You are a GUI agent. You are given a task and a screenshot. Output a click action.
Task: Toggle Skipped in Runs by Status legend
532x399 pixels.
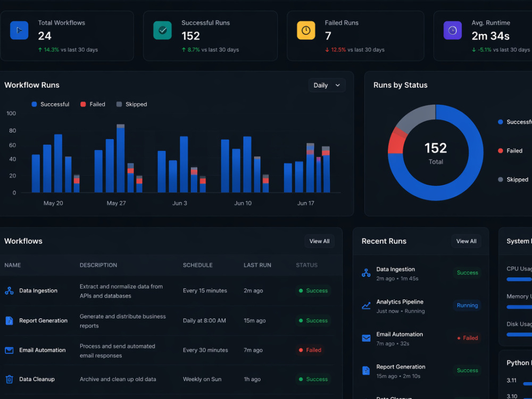tap(513, 179)
